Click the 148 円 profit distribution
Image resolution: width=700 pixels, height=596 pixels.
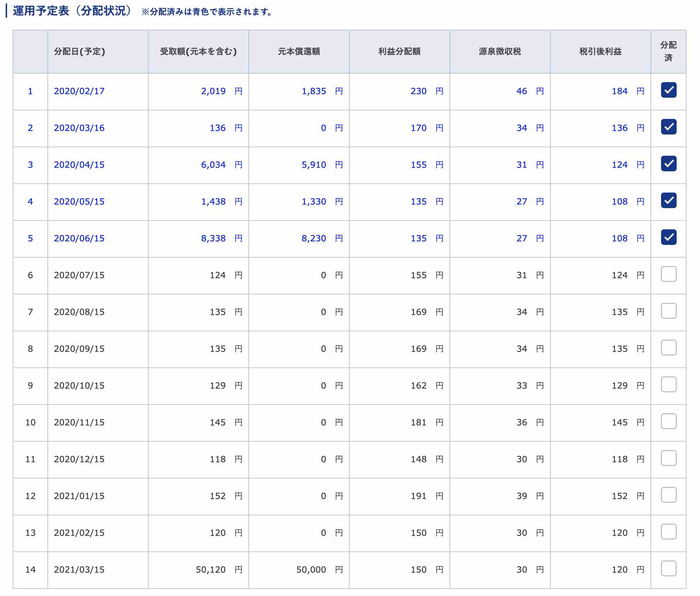point(427,459)
